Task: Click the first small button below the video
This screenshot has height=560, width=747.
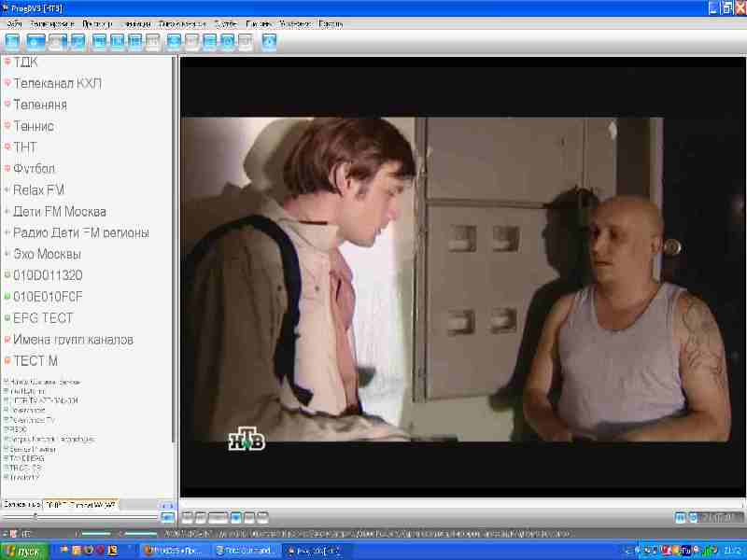Action: tap(188, 516)
